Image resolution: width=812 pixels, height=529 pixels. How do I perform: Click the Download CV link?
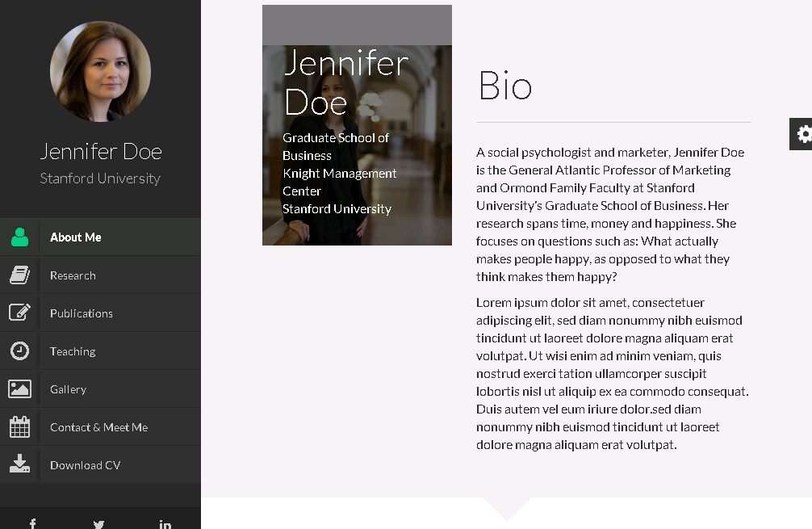[85, 465]
